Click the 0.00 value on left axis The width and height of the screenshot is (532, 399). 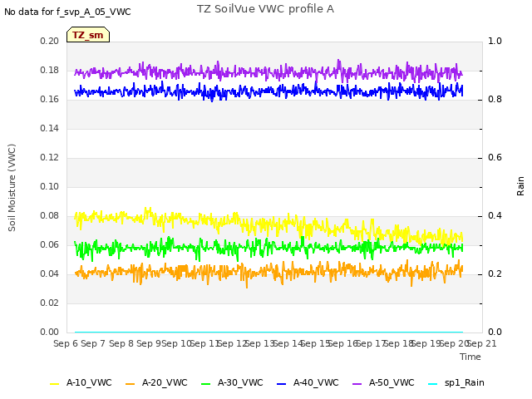click(x=50, y=332)
